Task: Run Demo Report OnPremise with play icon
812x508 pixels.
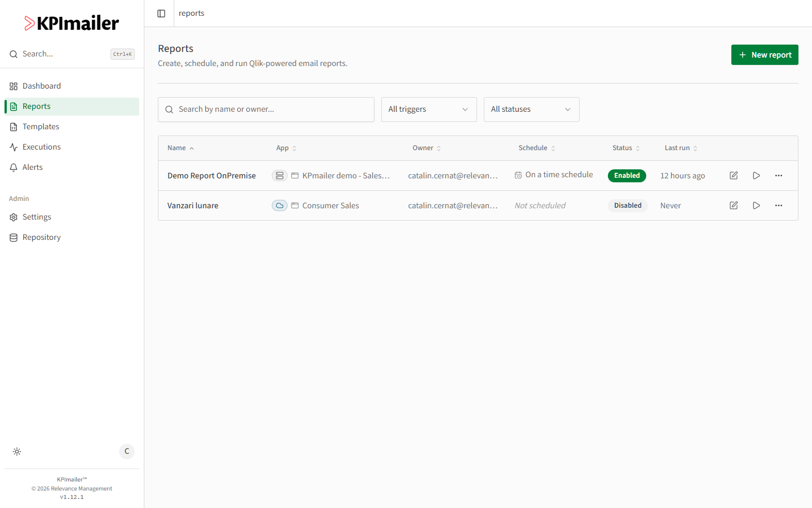Action: click(x=756, y=176)
